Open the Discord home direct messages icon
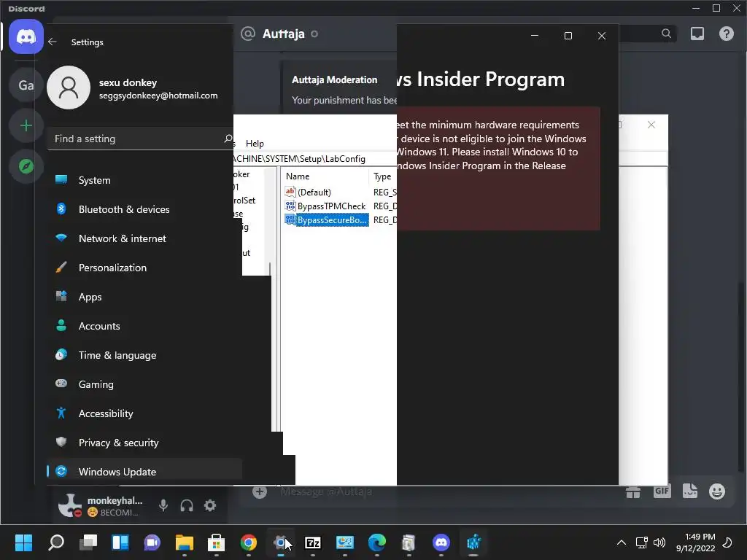The height and width of the screenshot is (560, 747). (x=26, y=36)
